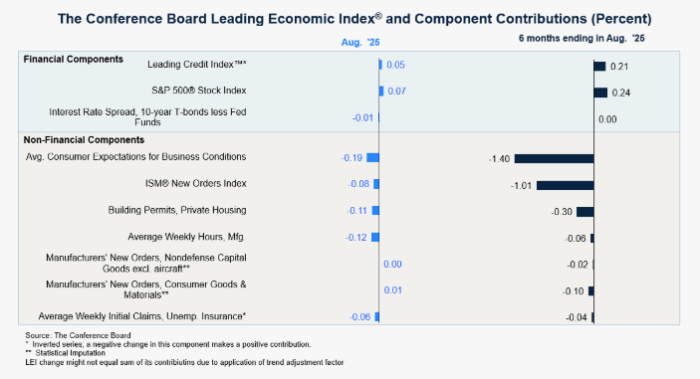Click the Average Weekly Initial Claims label

click(142, 317)
